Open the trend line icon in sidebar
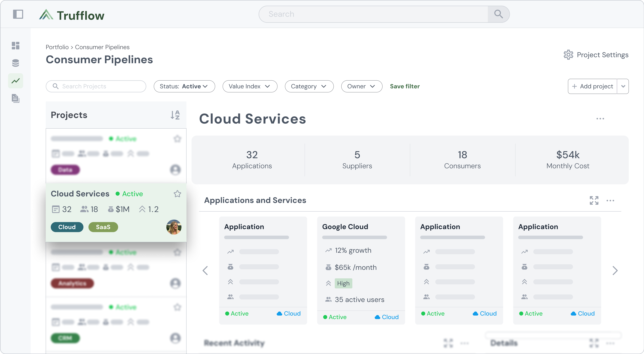The width and height of the screenshot is (644, 354). click(x=15, y=81)
